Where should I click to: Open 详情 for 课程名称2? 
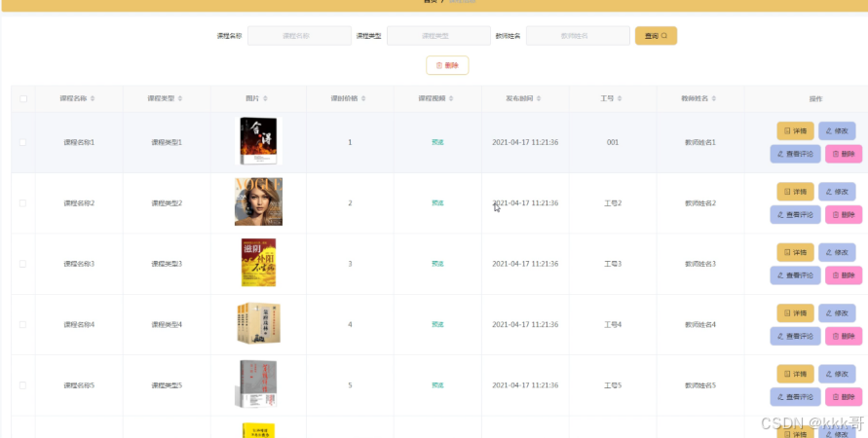(x=796, y=192)
